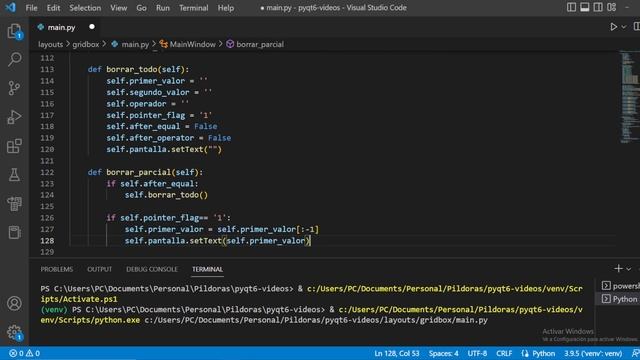640x360 pixels.
Task: Change encoding via UTF-8 status item
Action: click(477, 353)
